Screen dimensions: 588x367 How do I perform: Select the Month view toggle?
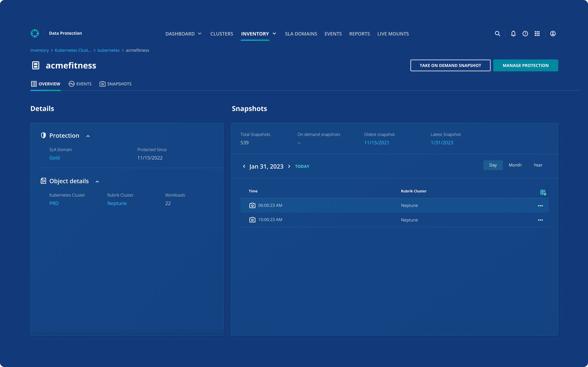[515, 165]
